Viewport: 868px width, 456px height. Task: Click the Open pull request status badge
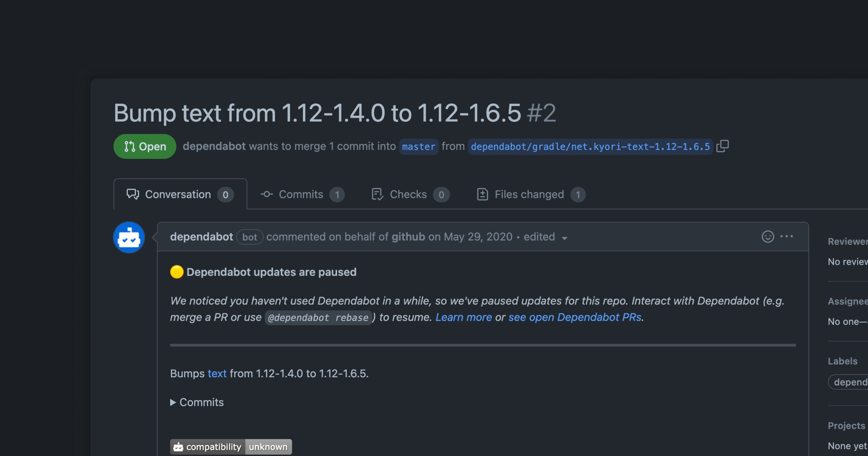[145, 146]
